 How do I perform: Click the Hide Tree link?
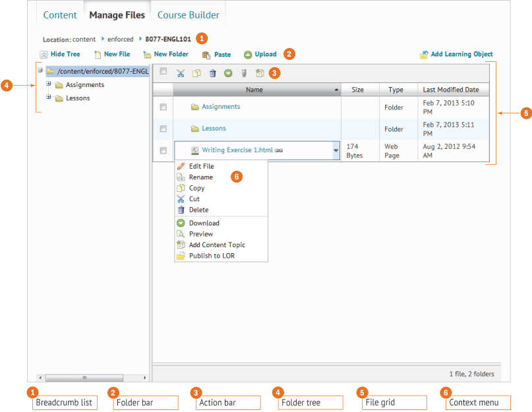point(65,54)
